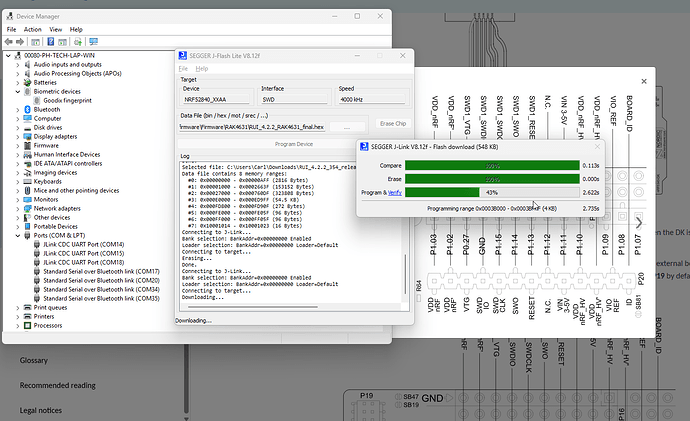Open the Action menu in Device Manager
690x421 pixels.
(x=32, y=29)
